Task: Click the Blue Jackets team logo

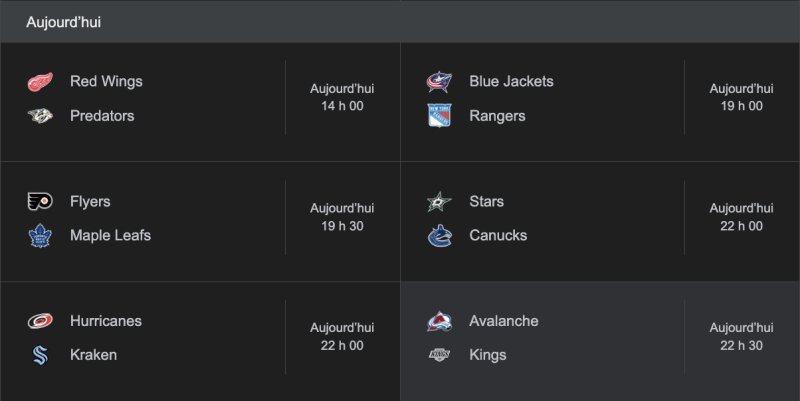Action: click(x=439, y=81)
